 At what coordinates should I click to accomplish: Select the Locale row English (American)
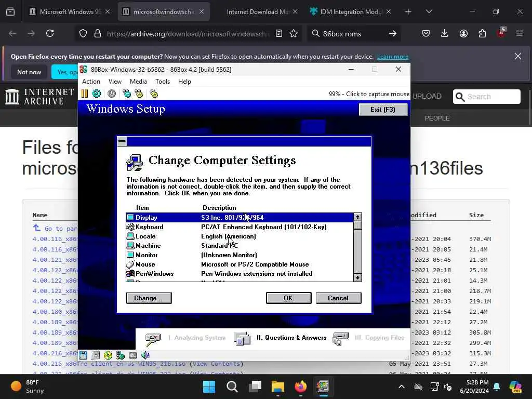(x=240, y=236)
